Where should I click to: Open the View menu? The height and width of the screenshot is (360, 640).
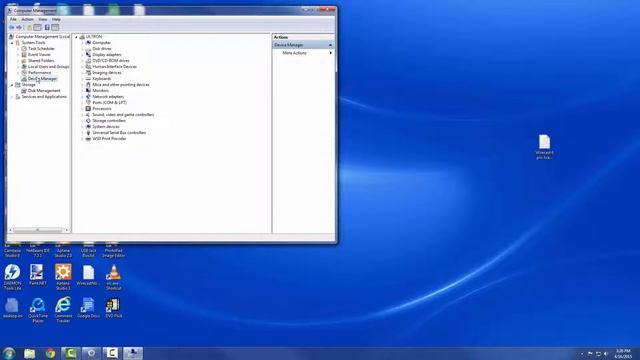(42, 19)
